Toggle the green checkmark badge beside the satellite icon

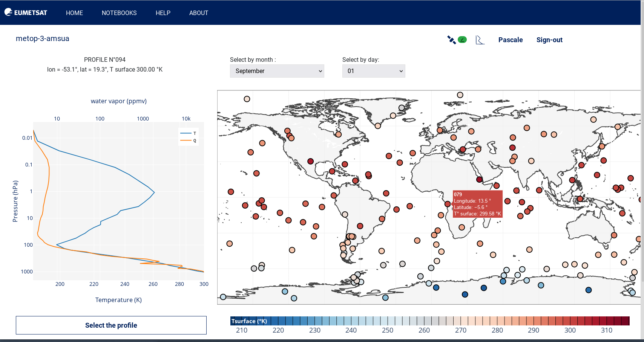pos(462,39)
